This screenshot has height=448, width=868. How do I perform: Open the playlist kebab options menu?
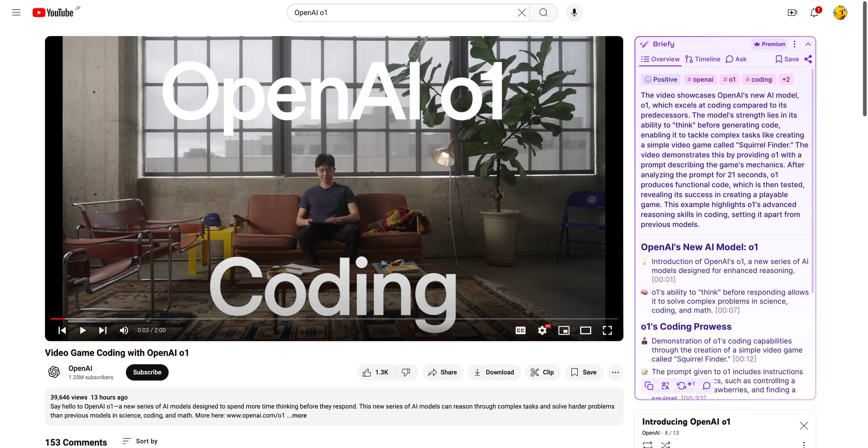coord(804,444)
